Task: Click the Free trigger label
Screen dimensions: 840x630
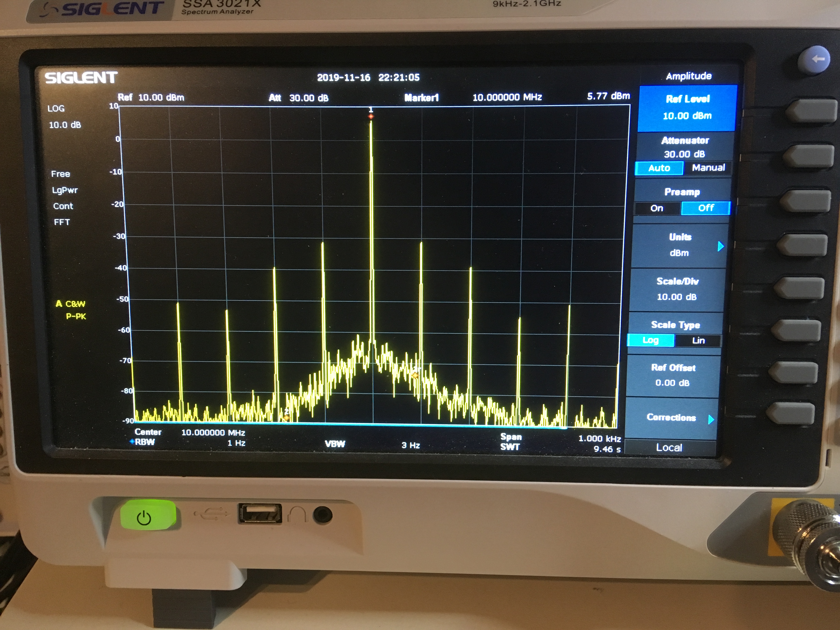Action: point(61,174)
